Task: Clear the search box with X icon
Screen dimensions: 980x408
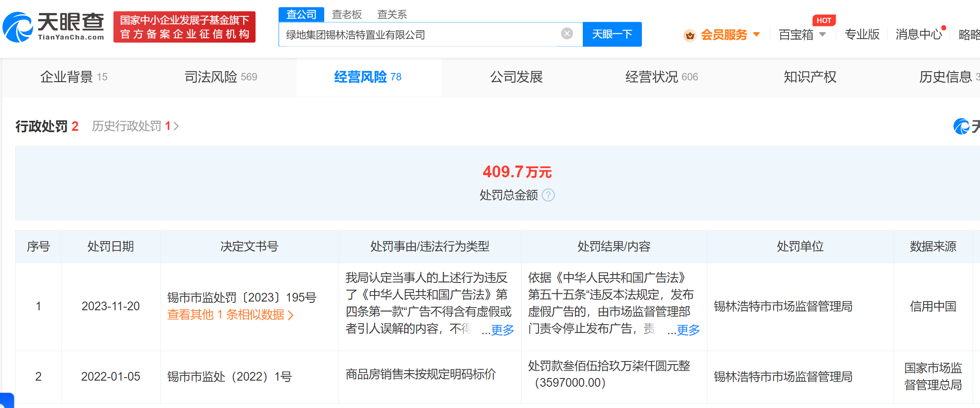Action: coord(567,33)
